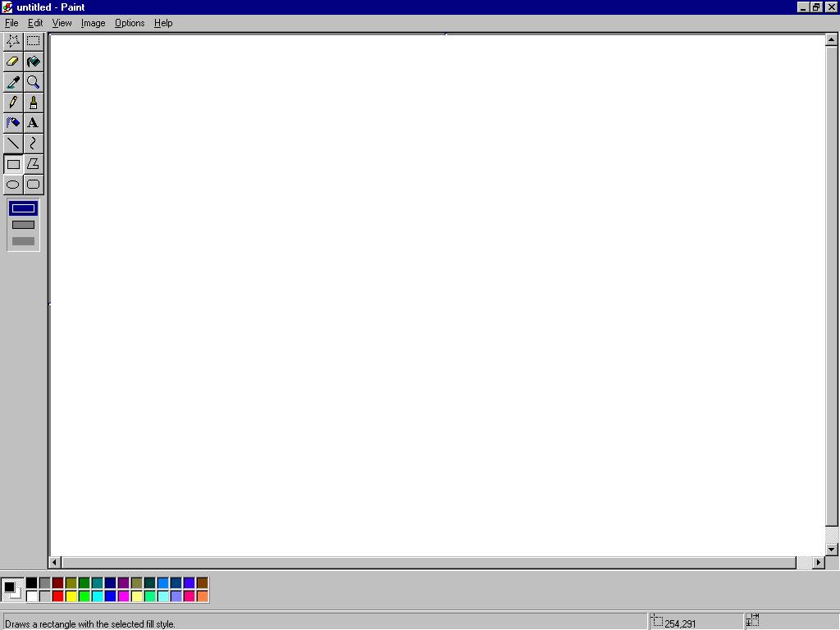Activate the Pick Color eyedropper tool

click(13, 81)
